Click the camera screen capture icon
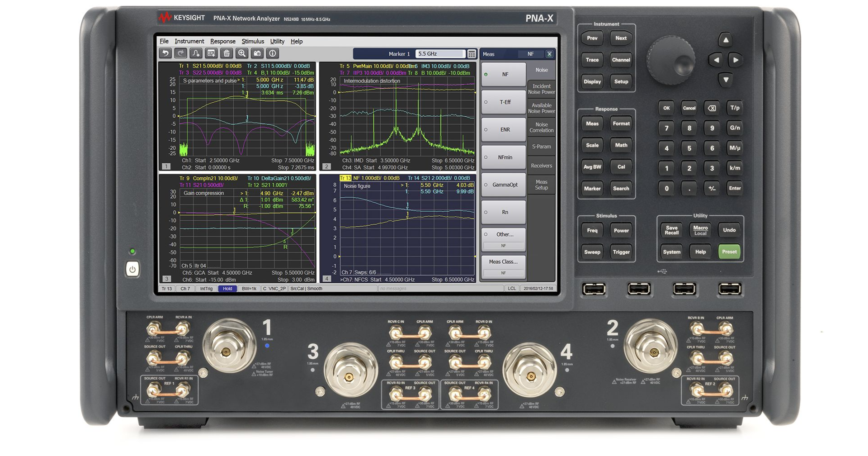Screen dimensions: 868x456 pyautogui.click(x=257, y=53)
